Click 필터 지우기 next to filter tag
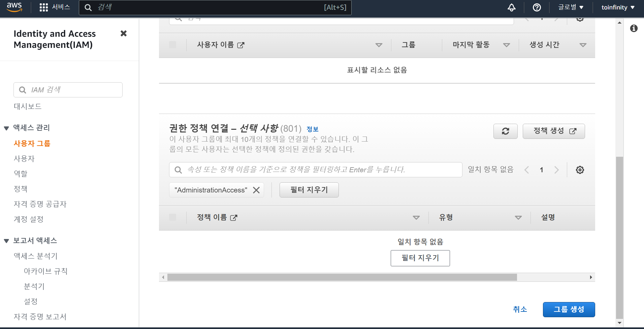 [x=309, y=190]
